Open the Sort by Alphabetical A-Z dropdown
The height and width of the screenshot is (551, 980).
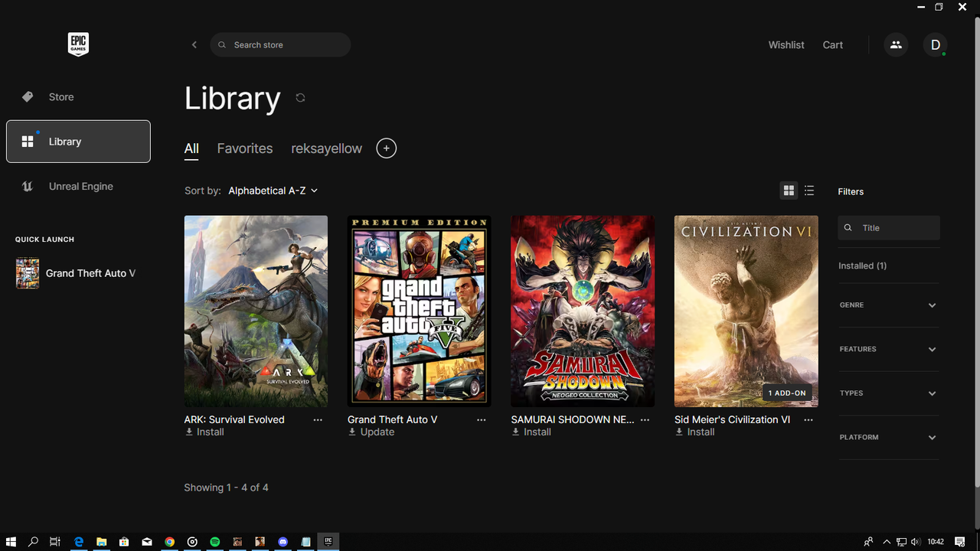click(x=273, y=191)
